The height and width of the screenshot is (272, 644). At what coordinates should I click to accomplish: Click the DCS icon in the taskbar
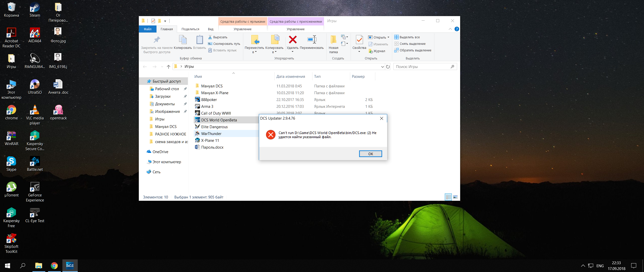pos(70,265)
